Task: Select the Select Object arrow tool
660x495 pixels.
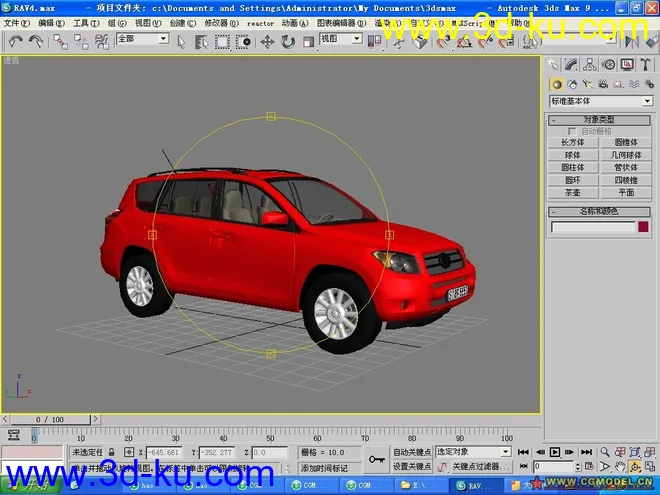Action: [x=181, y=42]
